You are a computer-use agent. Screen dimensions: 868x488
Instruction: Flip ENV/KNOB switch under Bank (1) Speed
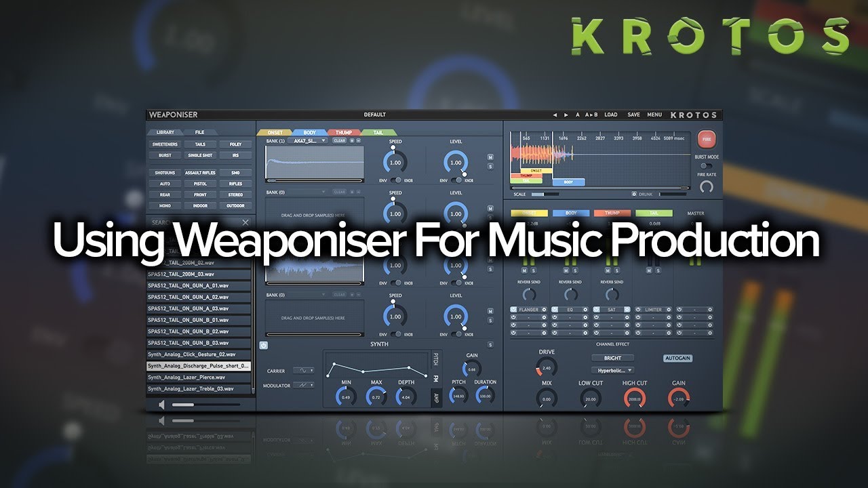[x=395, y=180]
